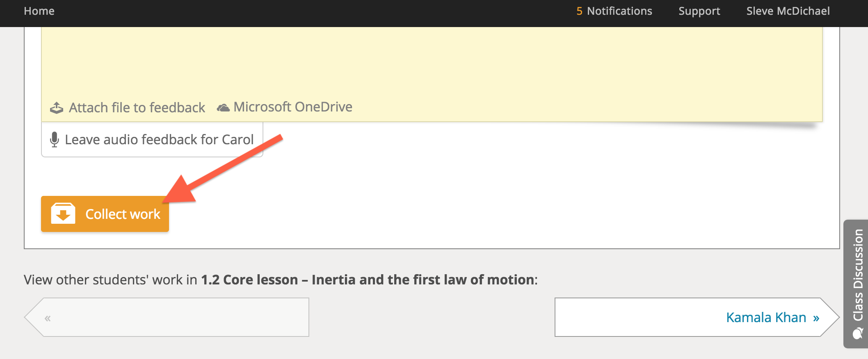
Task: Click the empty previous student navigation box
Action: coord(167,317)
